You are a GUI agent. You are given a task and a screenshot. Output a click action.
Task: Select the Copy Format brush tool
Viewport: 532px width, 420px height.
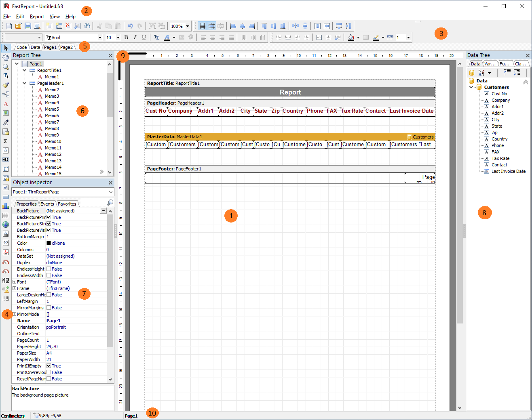pyautogui.click(x=6, y=85)
